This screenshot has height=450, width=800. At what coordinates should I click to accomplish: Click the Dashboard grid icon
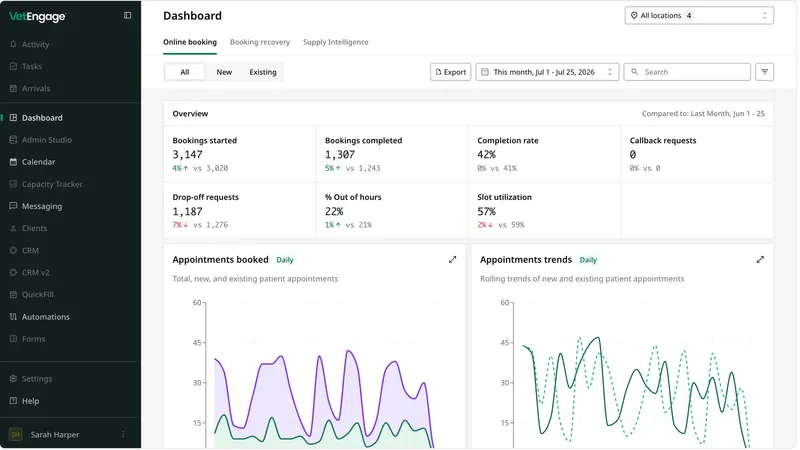[x=13, y=118]
